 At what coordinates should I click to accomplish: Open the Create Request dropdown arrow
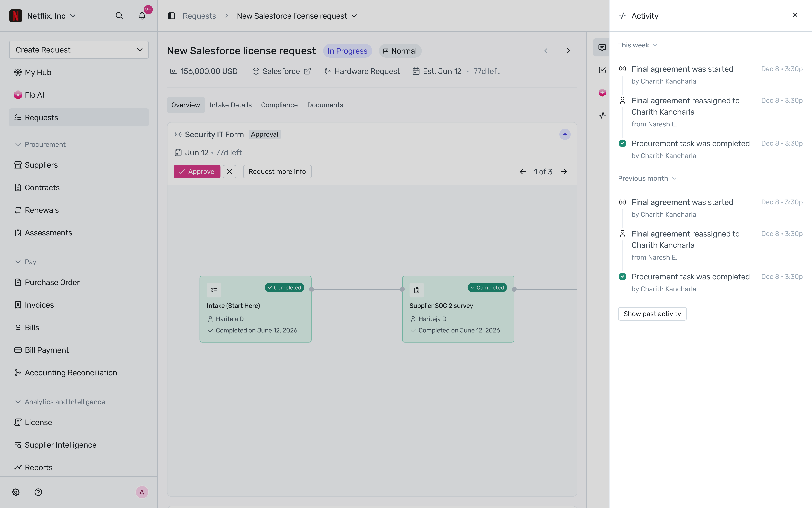pos(140,50)
